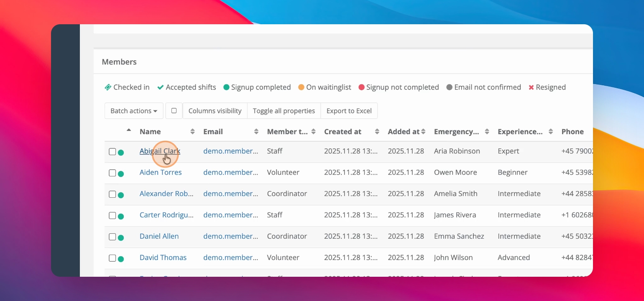644x301 pixels.
Task: Sort by Experience column arrows
Action: coord(550,132)
